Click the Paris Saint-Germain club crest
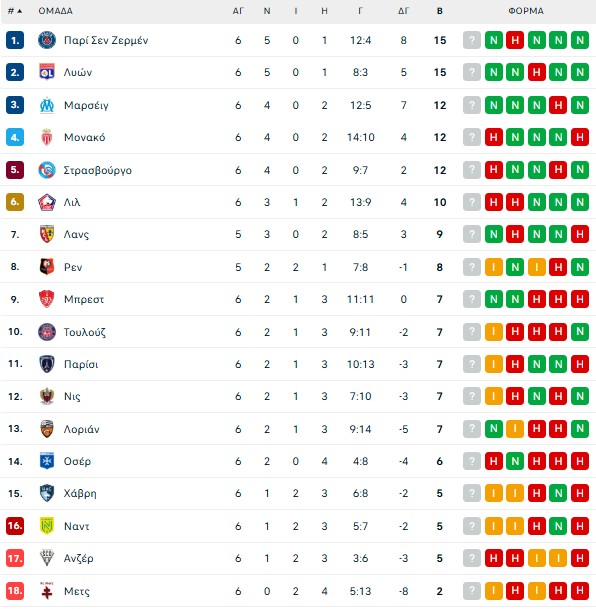Image resolution: width=596 pixels, height=609 pixels. pos(47,40)
